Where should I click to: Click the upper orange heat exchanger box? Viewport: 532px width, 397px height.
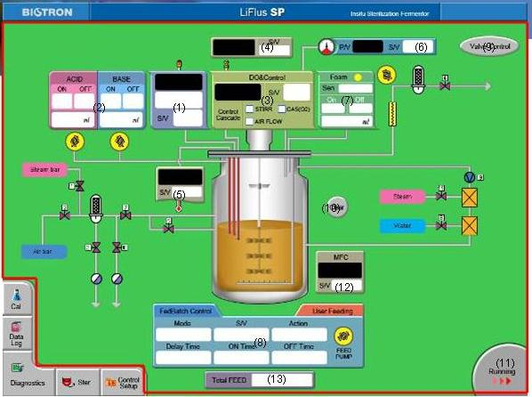point(470,198)
